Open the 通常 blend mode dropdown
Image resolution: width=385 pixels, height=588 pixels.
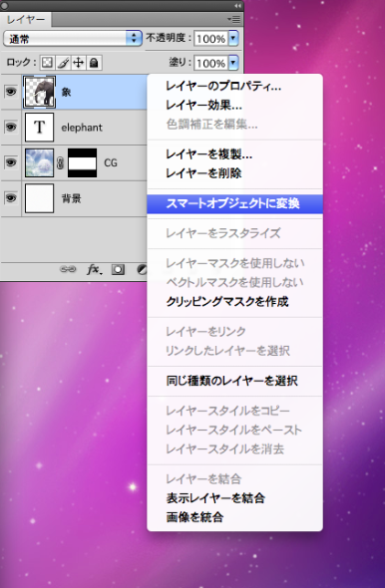pyautogui.click(x=73, y=38)
